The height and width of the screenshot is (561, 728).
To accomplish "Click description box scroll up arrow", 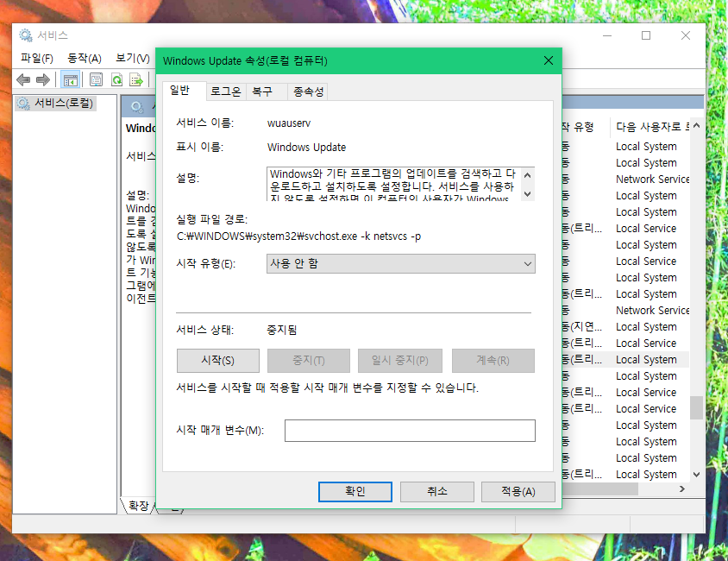I will coord(527,175).
